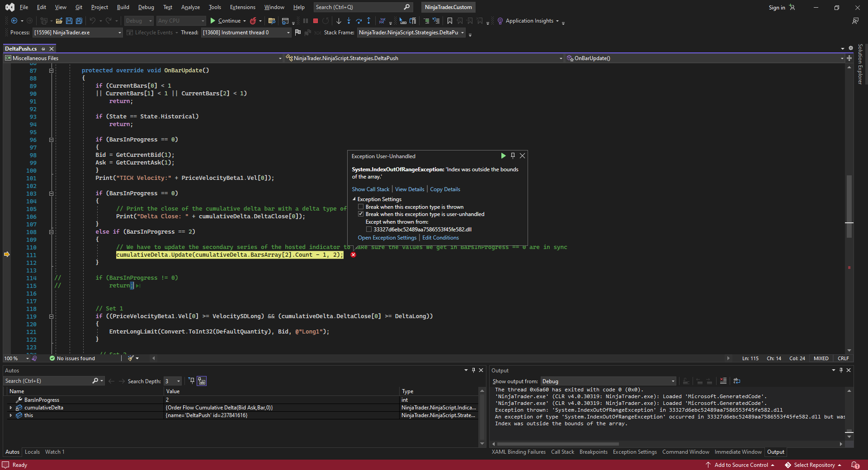Click the Search (Ctrl+Q) box in title bar
868x470 pixels.
(x=363, y=7)
